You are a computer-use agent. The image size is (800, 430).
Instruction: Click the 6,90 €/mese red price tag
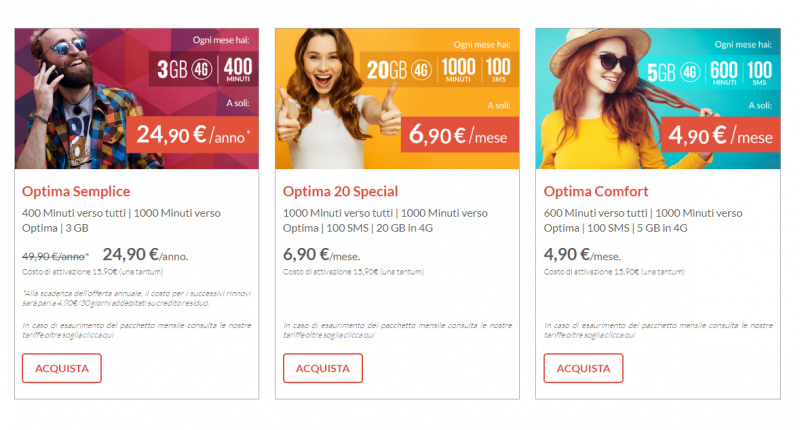(x=460, y=135)
